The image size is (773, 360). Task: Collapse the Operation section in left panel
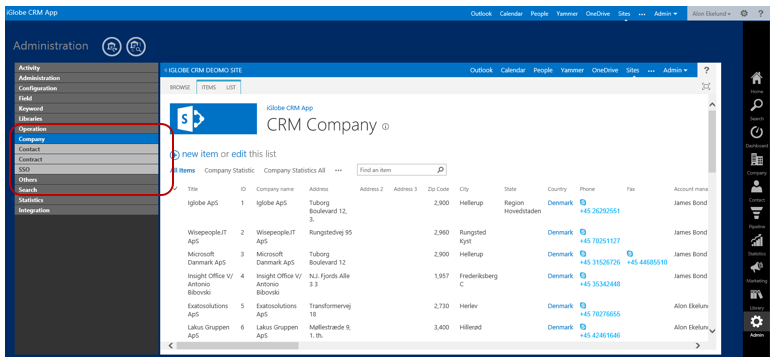(86, 129)
